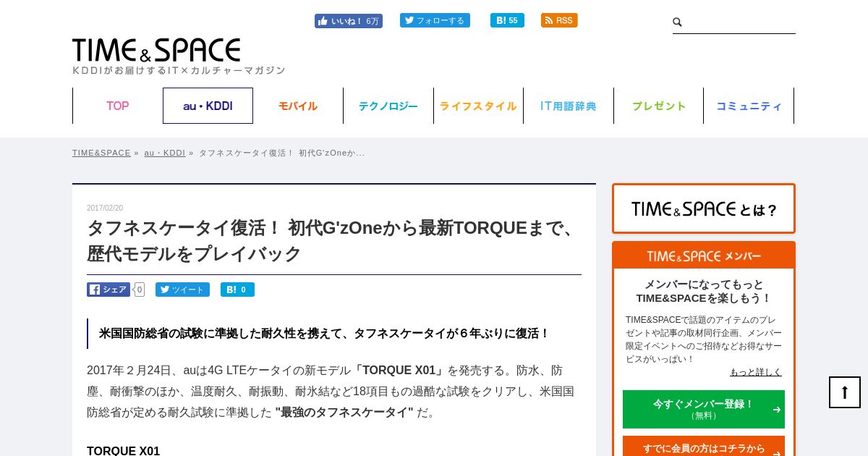Click the search magnifier icon
This screenshot has width=868, height=456.
(x=678, y=22)
